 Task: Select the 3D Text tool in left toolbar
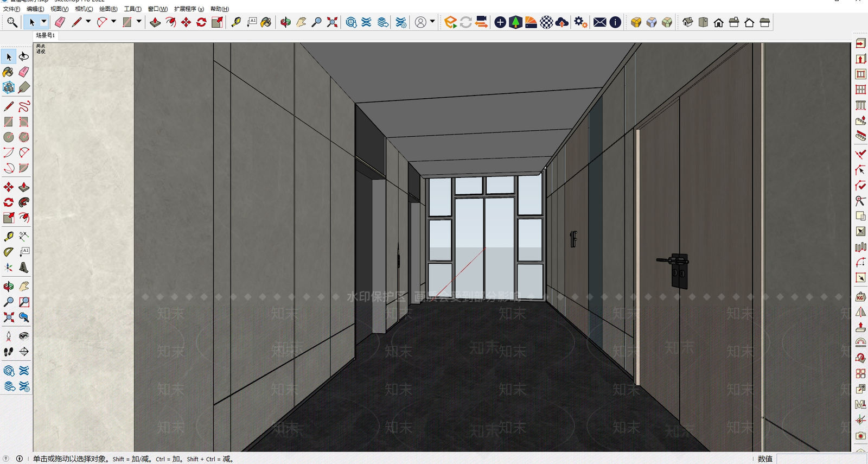(24, 268)
